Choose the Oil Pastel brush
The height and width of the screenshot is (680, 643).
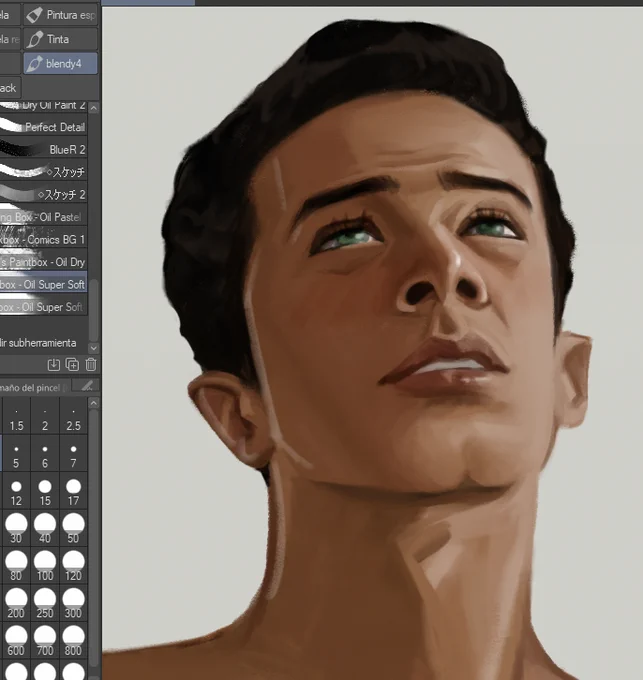[x=43, y=217]
